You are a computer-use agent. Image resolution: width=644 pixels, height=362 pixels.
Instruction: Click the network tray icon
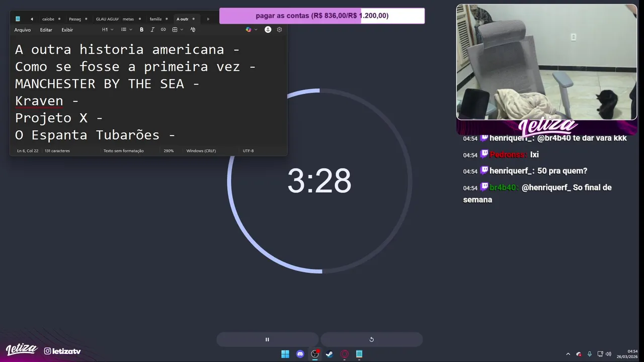click(600, 354)
